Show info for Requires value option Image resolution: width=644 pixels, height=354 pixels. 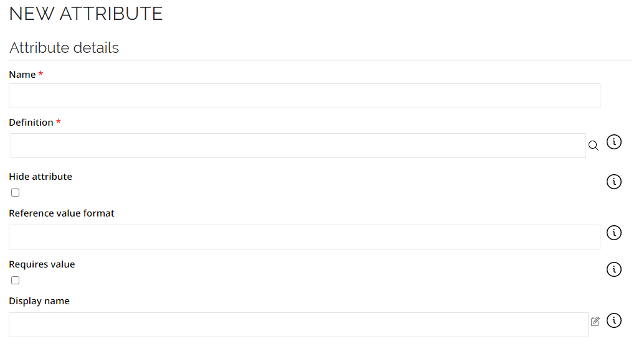pos(614,269)
